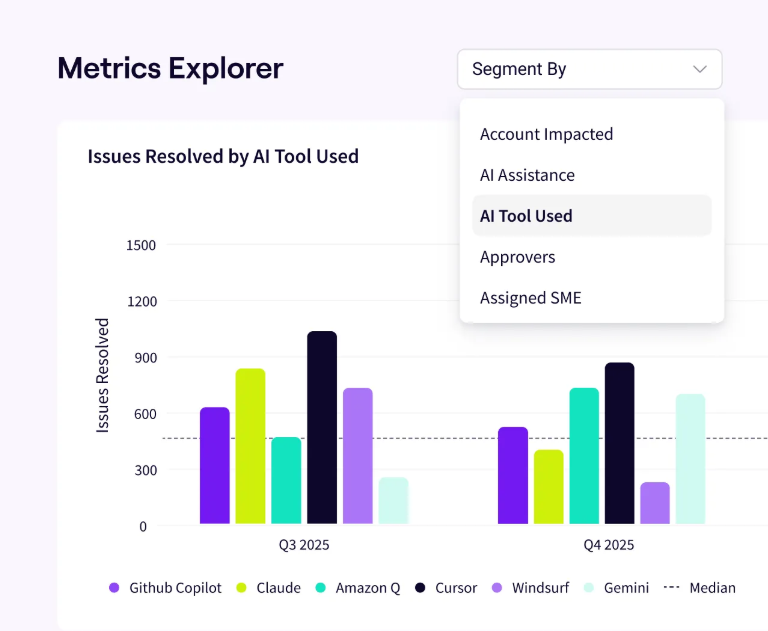Click Q3 2025 Amazon Q teal bar
This screenshot has height=631, width=768.
[x=286, y=480]
